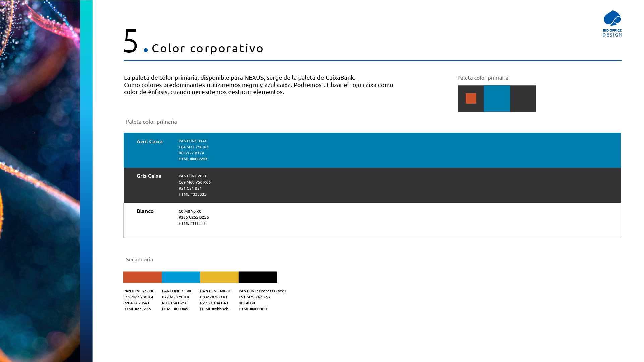Click the 'HTML #00859B' value
Screen dimensions: 644x362
[x=193, y=159]
